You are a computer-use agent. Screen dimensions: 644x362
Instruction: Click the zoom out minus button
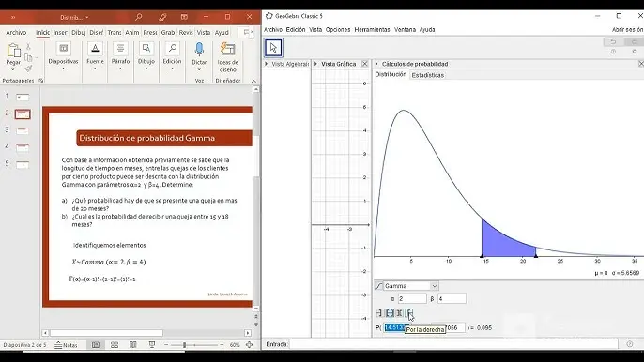[x=166, y=345]
